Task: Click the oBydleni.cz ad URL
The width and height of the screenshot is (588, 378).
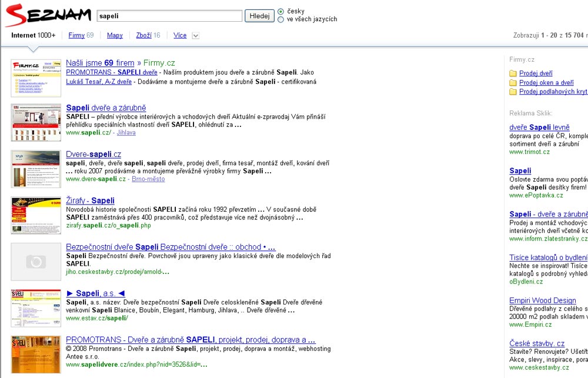Action: (526, 282)
